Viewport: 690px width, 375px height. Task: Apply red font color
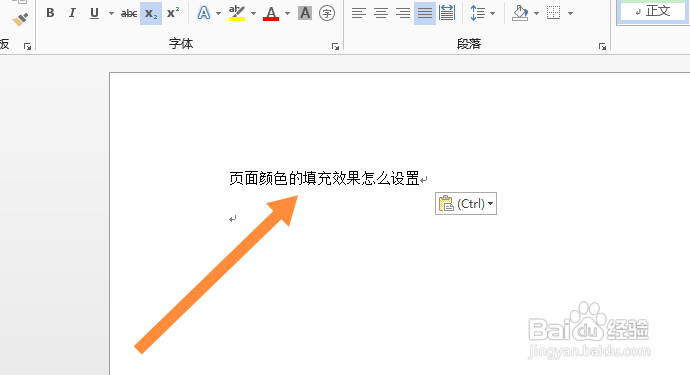point(271,13)
